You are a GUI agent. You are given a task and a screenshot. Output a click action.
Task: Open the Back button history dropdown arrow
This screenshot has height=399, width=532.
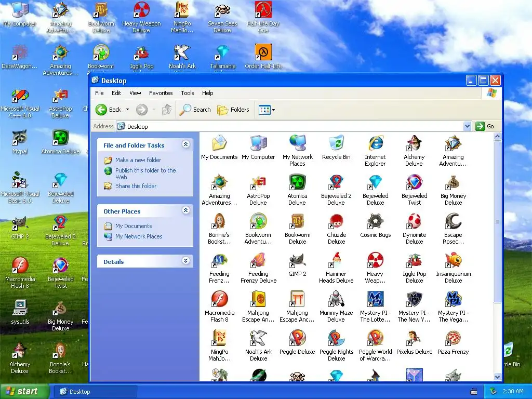point(128,110)
